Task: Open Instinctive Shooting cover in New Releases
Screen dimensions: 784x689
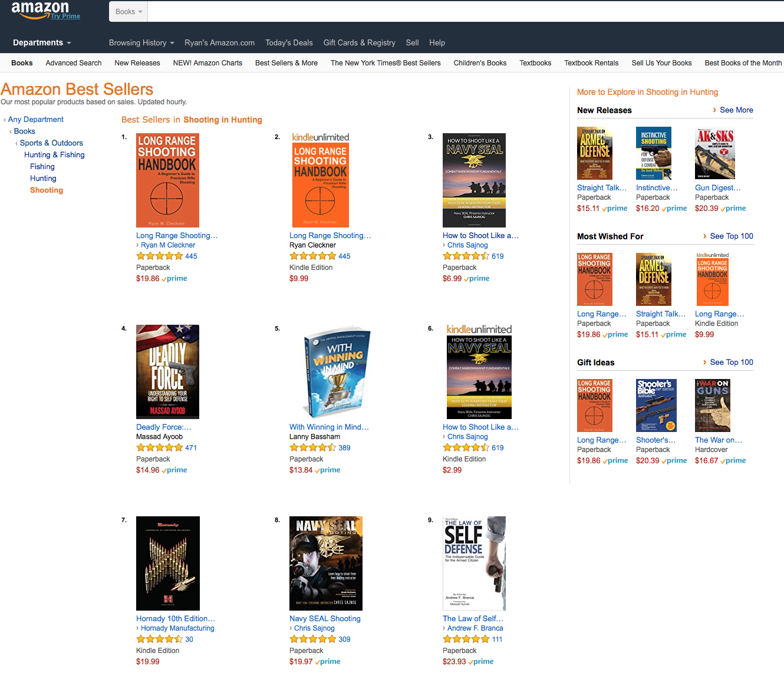Action: point(654,153)
